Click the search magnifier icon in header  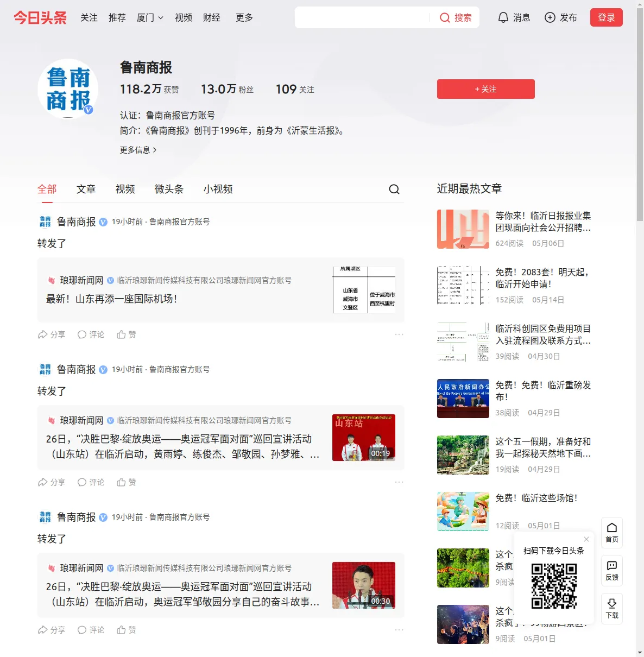[x=445, y=18]
